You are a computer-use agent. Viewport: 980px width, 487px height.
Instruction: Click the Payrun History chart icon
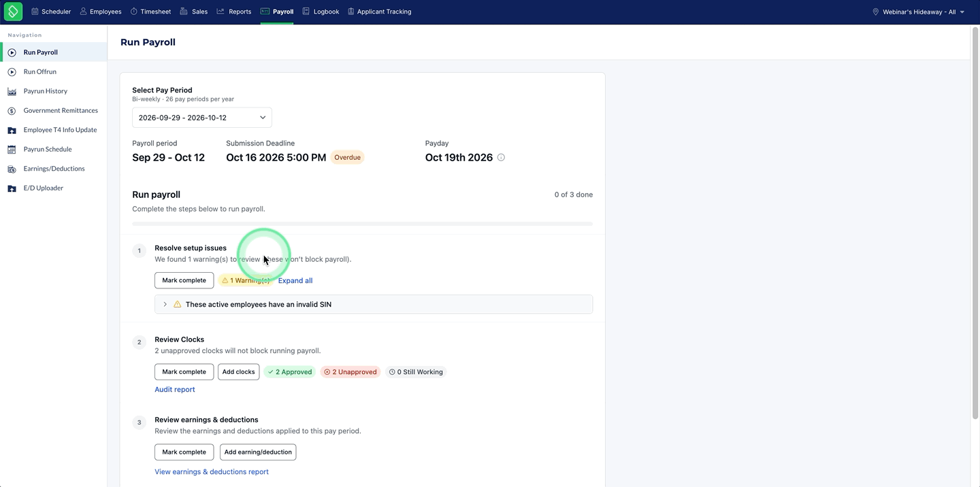(x=12, y=91)
